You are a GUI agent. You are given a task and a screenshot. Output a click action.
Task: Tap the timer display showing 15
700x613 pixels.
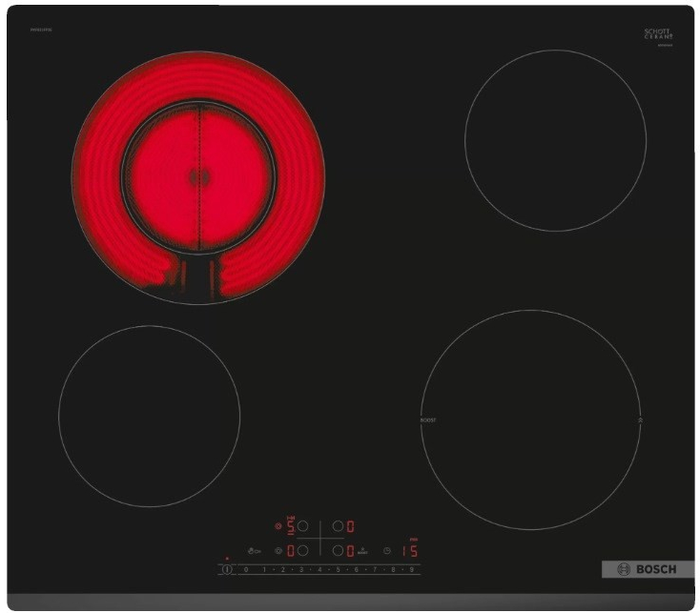coord(410,551)
